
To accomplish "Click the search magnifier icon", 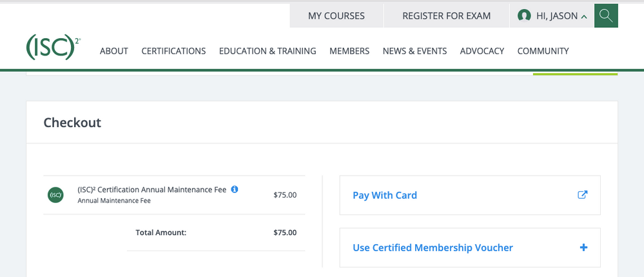I will point(606,15).
